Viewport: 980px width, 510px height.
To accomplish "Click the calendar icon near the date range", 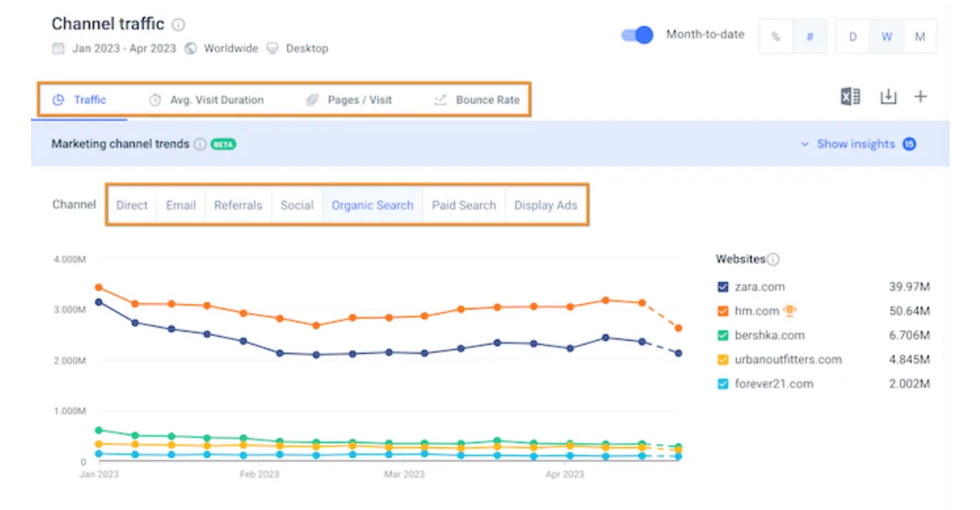I will tap(57, 48).
